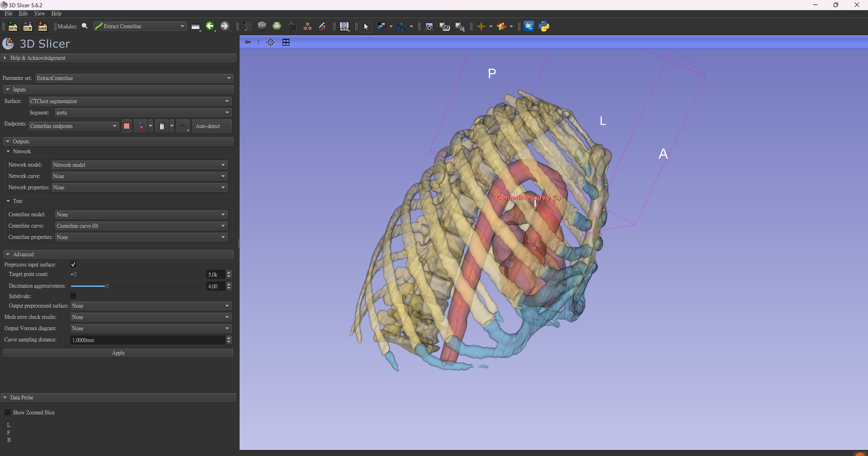Open the Output Voronoi diagram dropdown

151,328
